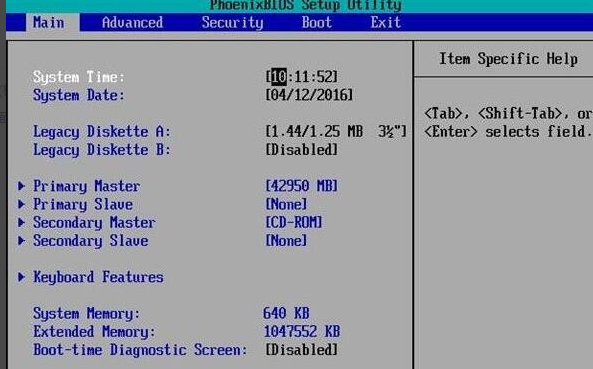This screenshot has height=369, width=593.
Task: Click the Boot-time Diagnostic Screen label
Action: (x=140, y=350)
